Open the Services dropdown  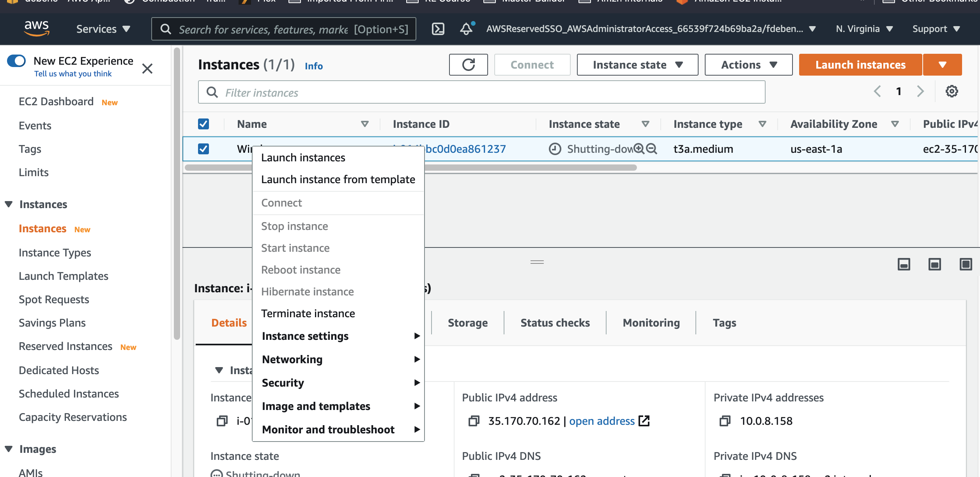click(x=103, y=29)
